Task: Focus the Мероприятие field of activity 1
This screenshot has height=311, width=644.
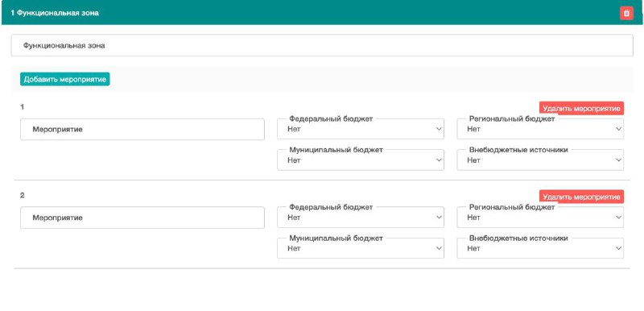Action: (142, 130)
